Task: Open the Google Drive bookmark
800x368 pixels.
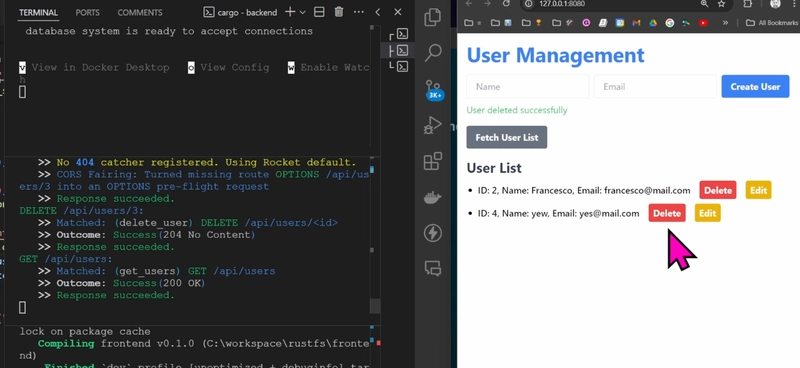Action: click(653, 23)
